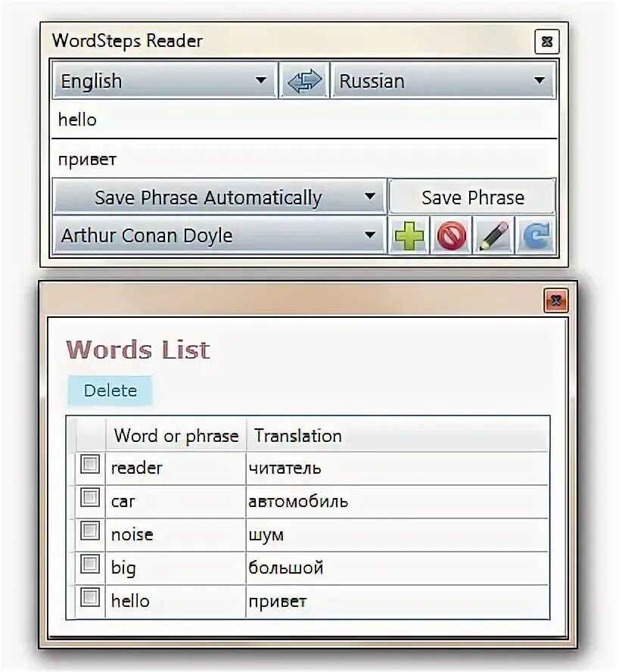Swap source and target languages
The image size is (619, 672).
pos(304,80)
